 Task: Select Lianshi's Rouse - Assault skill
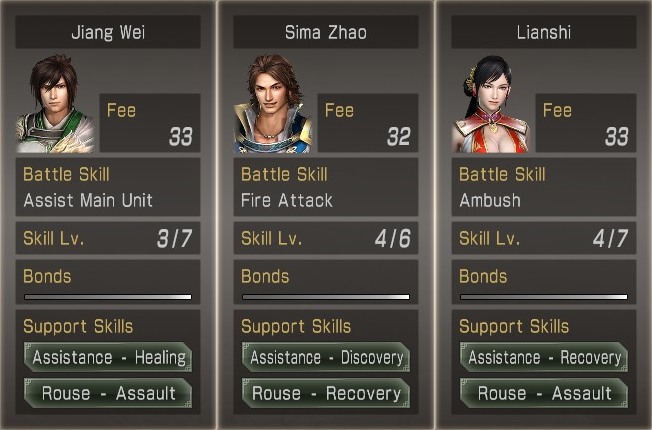tap(544, 393)
